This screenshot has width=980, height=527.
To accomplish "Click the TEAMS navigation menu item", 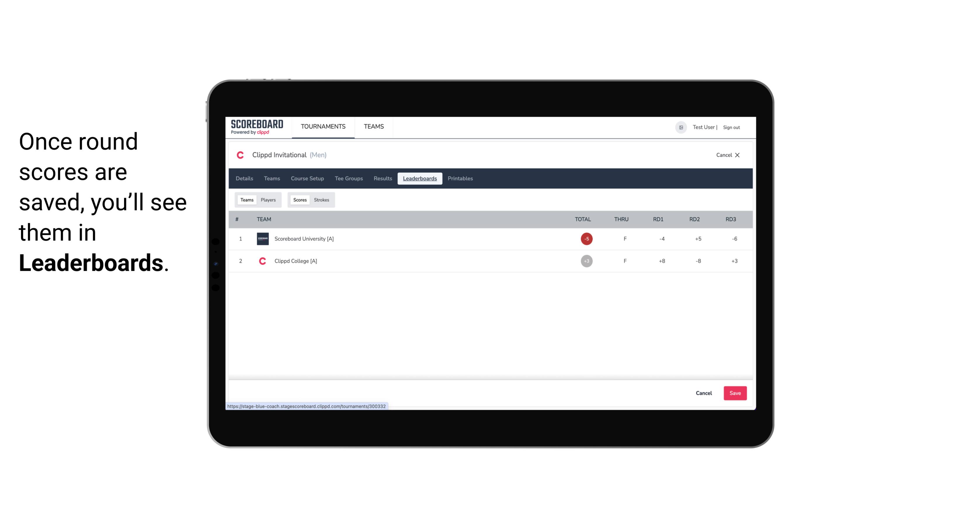I will coord(373,127).
